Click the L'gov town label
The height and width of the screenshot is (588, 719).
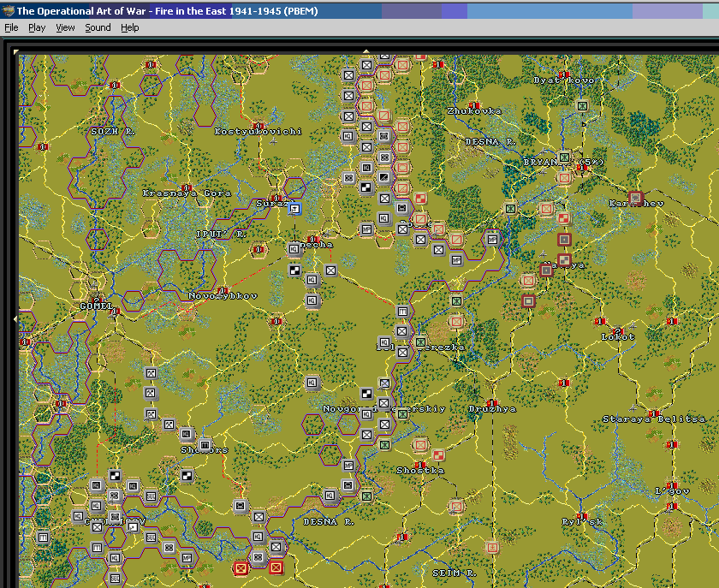[672, 491]
